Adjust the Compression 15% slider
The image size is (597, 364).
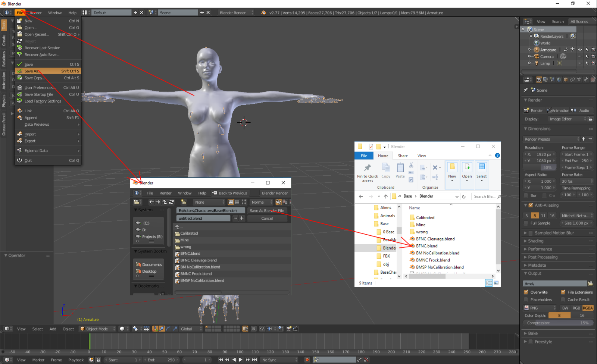pyautogui.click(x=558, y=323)
